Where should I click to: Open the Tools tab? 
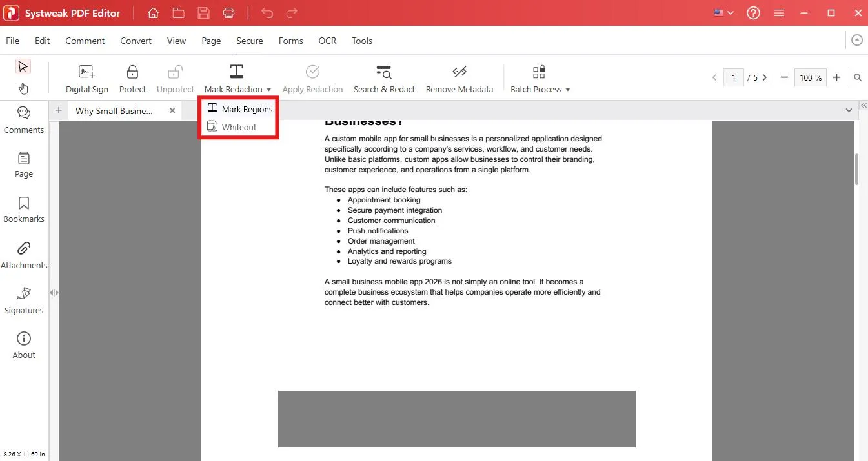coord(362,41)
